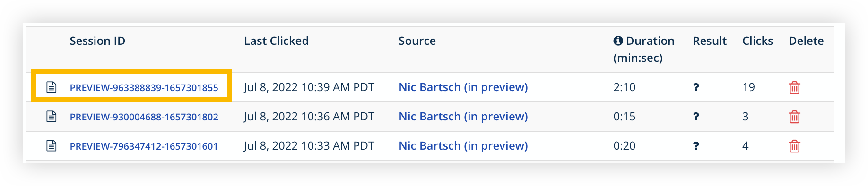868x186 pixels.
Task: Open document icon for session PREVIEW-963388839-1657301855
Action: tap(52, 87)
